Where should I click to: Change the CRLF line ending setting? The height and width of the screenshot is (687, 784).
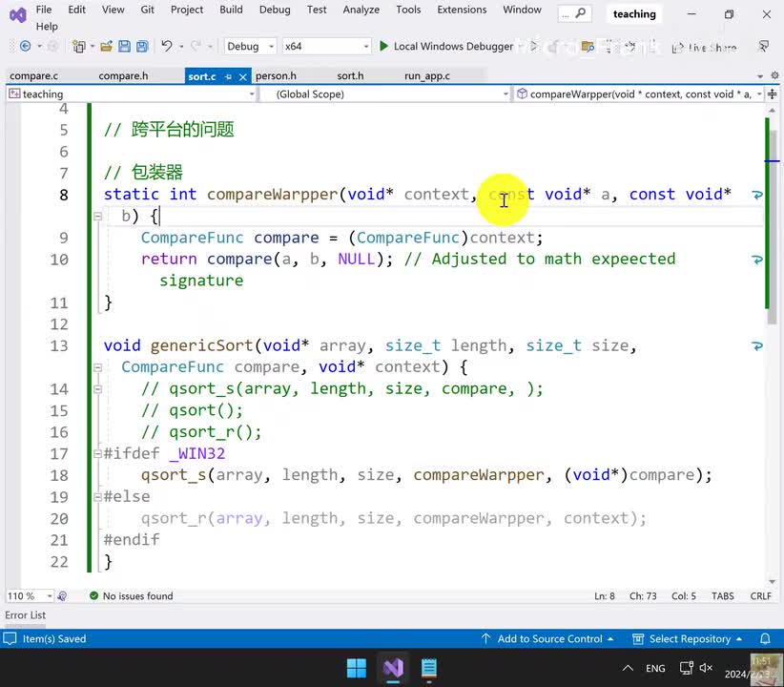(760, 596)
